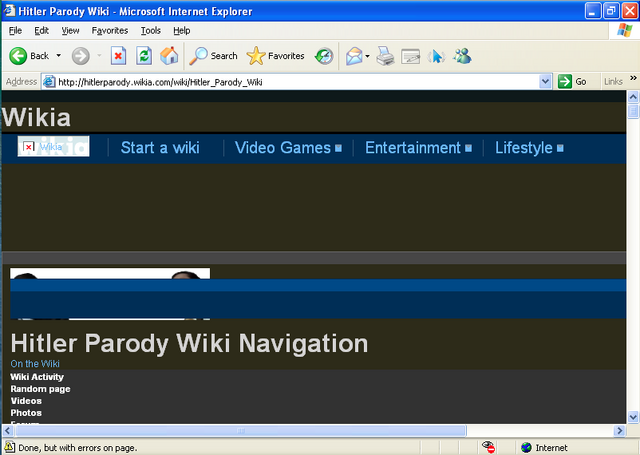Click the blue cursor Discuss icon
Viewport: 640px width, 455px height.
click(x=436, y=56)
